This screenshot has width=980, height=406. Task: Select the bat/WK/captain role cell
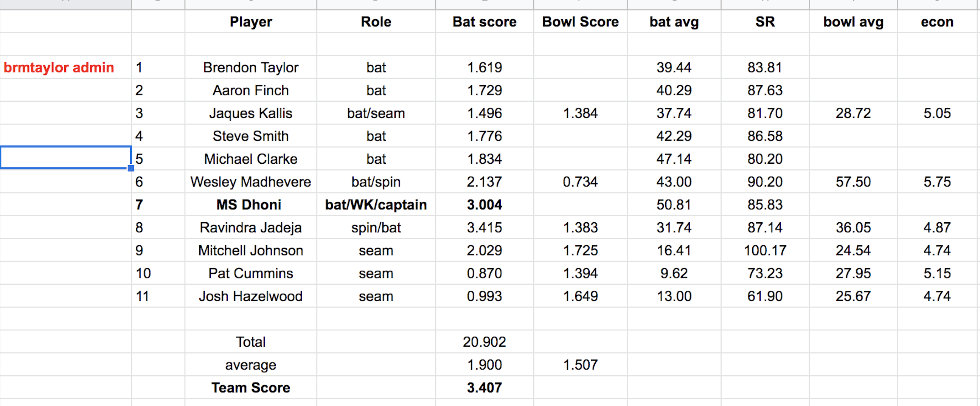coord(376,205)
